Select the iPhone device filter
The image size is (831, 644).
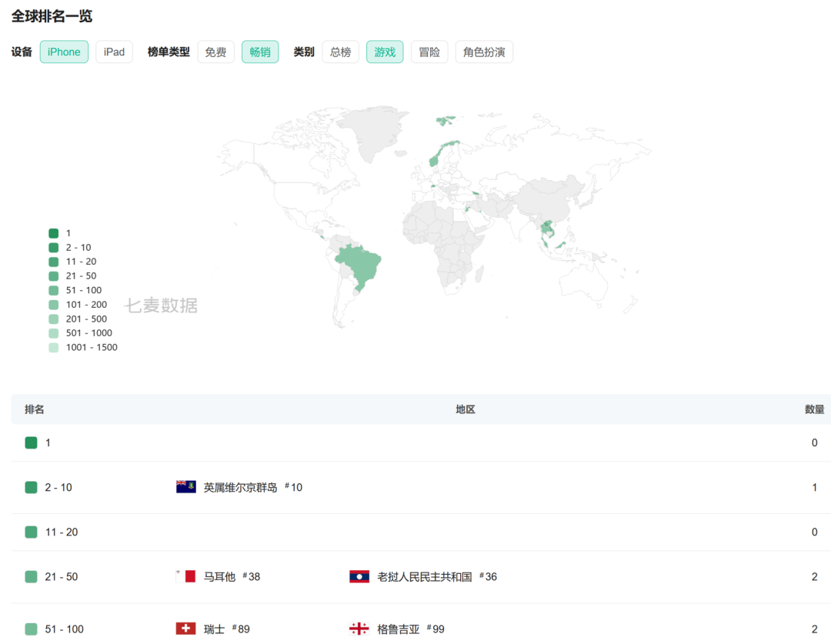[64, 52]
